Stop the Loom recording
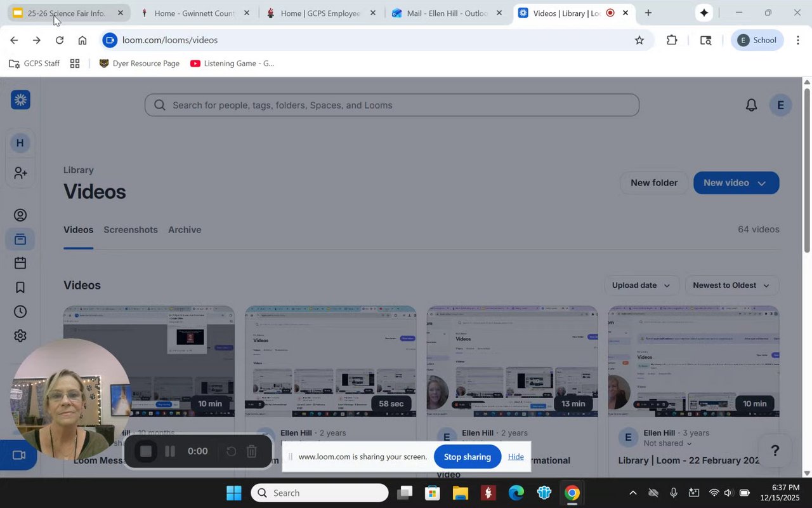The image size is (812, 508). pos(145,451)
